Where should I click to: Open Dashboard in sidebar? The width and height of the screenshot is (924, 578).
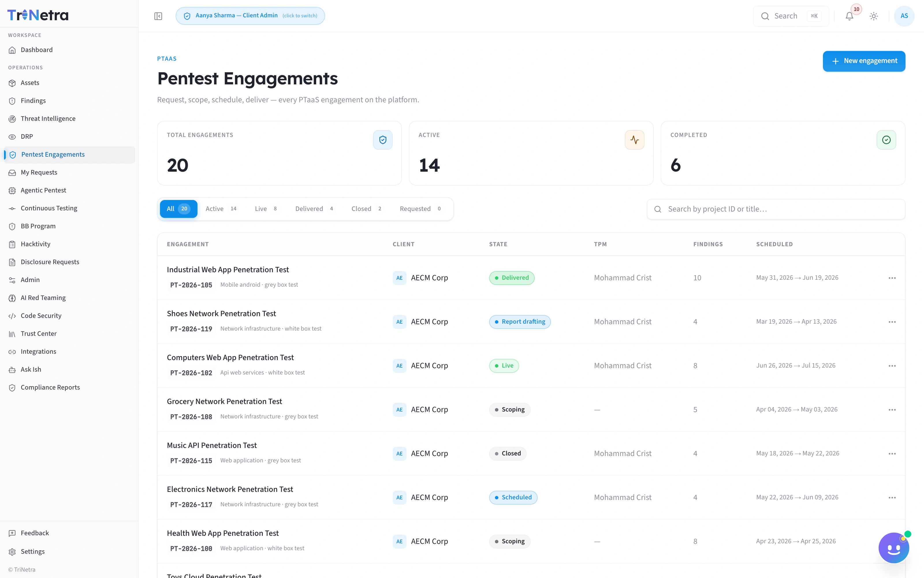[x=69, y=50]
